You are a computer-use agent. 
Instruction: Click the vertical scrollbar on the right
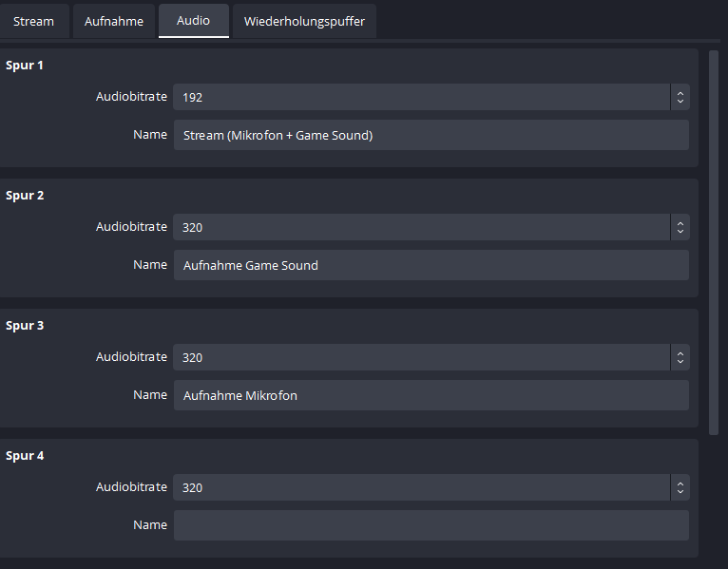coord(714,237)
